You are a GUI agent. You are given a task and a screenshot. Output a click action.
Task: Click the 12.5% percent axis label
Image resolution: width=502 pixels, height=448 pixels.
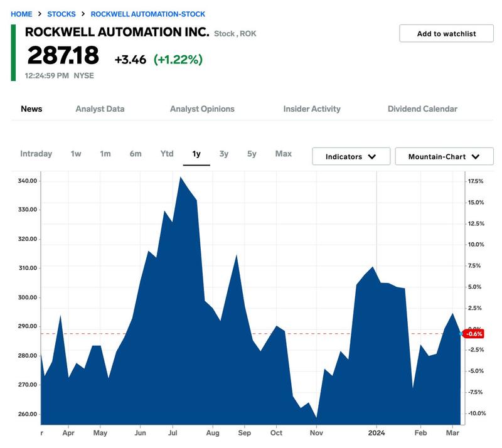tap(476, 223)
